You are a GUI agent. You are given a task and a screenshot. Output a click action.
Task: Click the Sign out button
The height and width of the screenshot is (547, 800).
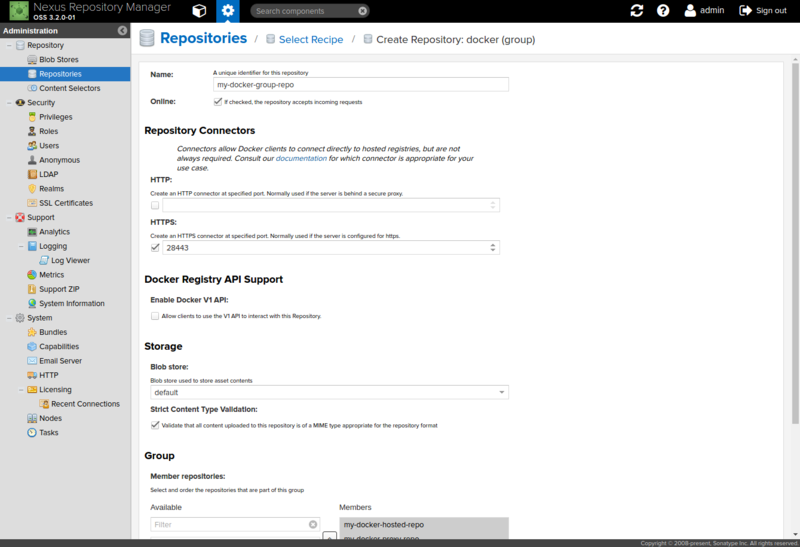point(763,11)
